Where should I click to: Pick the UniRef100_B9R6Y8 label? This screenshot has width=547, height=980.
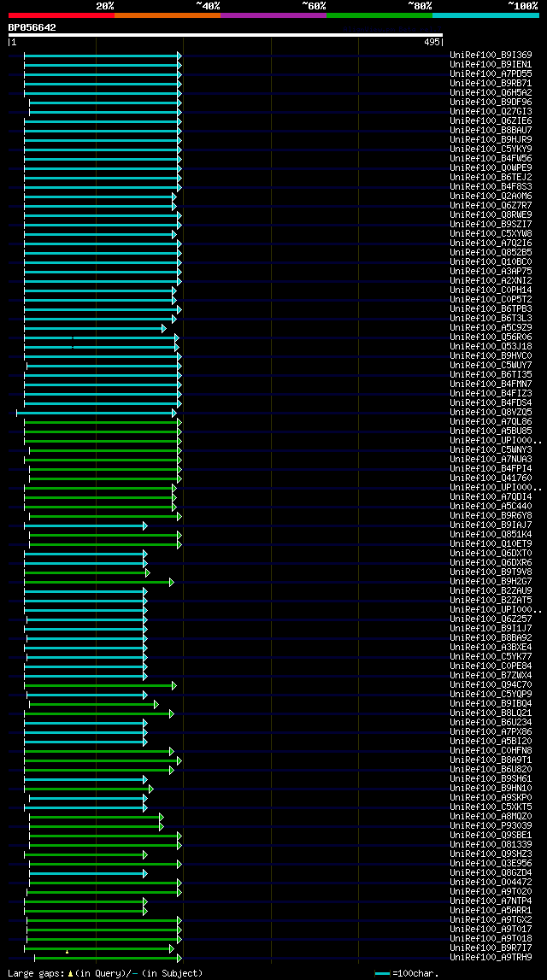coord(491,515)
